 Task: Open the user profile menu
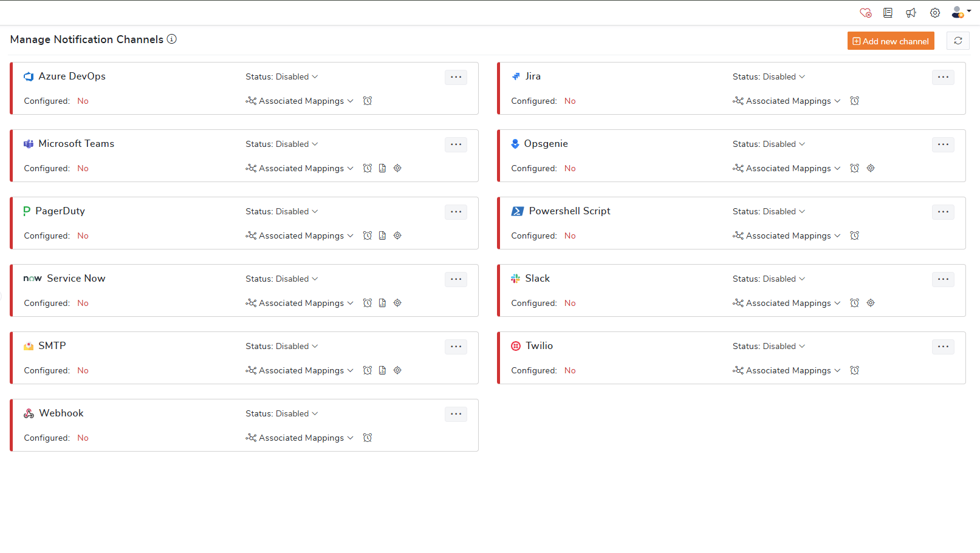(961, 12)
